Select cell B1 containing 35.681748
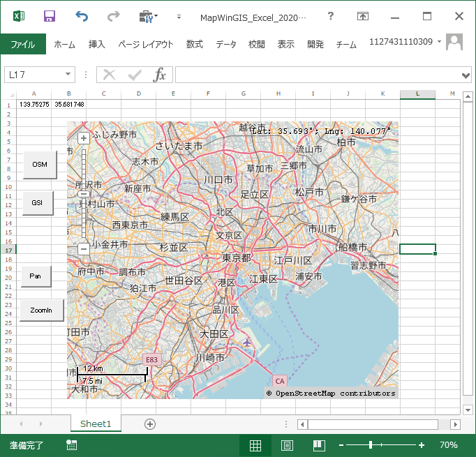Screen dimensions: 476x457 tap(69, 105)
